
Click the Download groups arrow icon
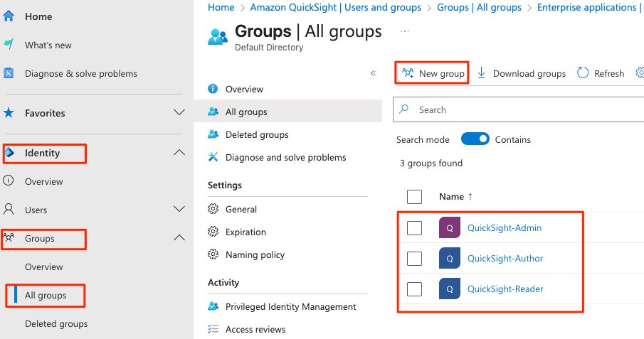tap(481, 73)
